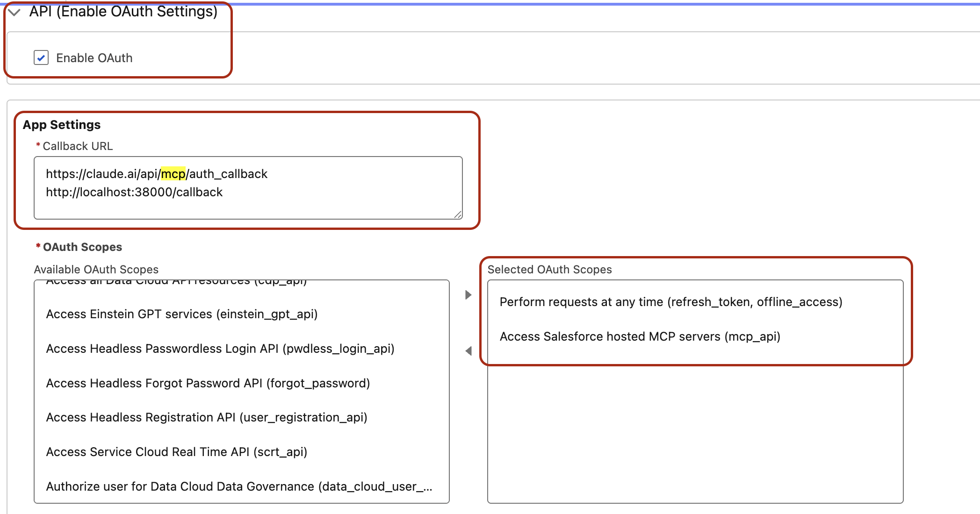Click the Callback URL resize handle corner
Viewport: 980px width, 514px height.
[x=458, y=214]
